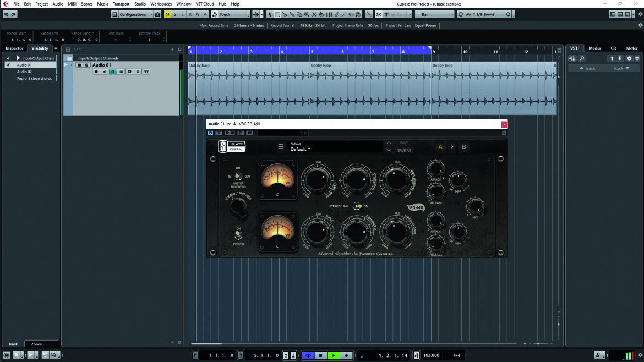Viewport: 644px width, 362px height.
Task: Toggle visibility checkmark for Audio 01
Action: click(x=8, y=65)
